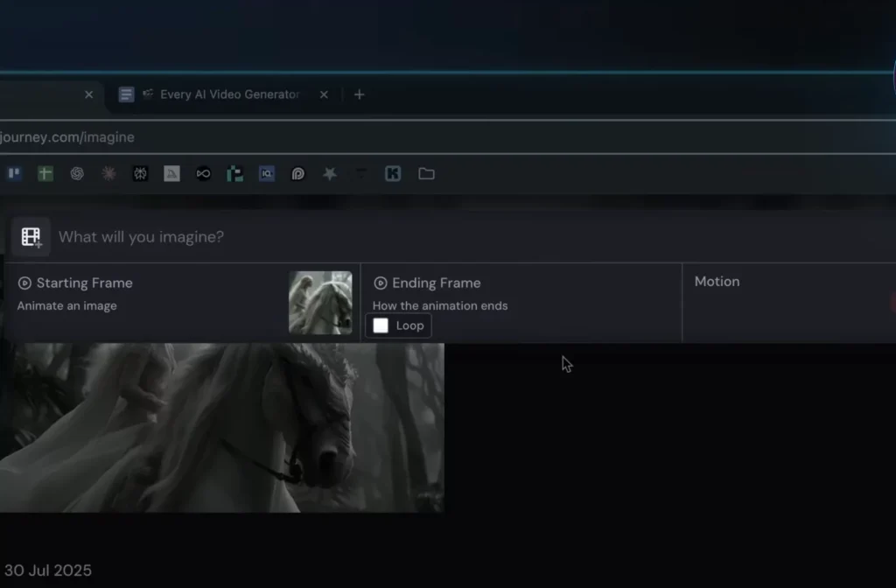The height and width of the screenshot is (588, 896).
Task: Open a new tab with the plus button
Action: [x=359, y=94]
